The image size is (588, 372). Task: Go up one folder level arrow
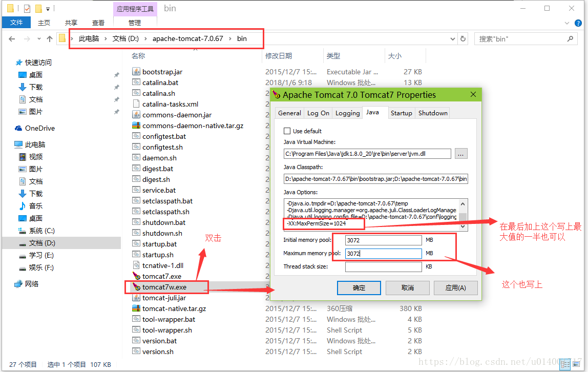click(50, 38)
